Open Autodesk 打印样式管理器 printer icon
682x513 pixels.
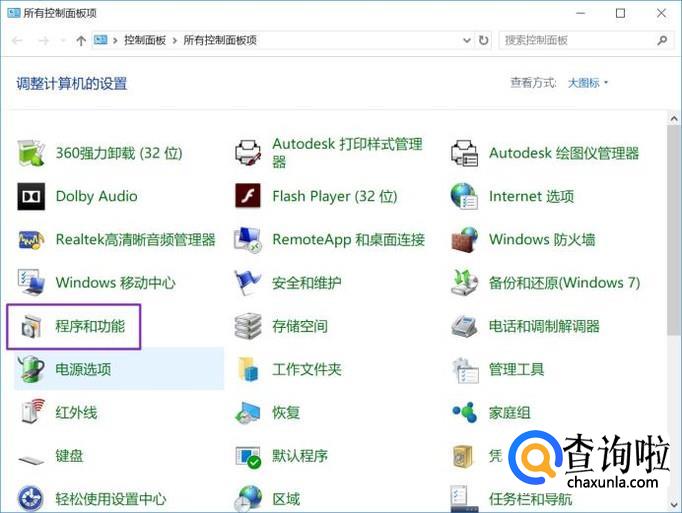(248, 153)
